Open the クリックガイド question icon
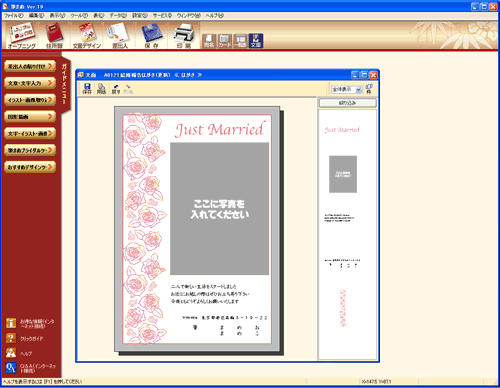Screen dimensions: 500x388 click(x=11, y=338)
